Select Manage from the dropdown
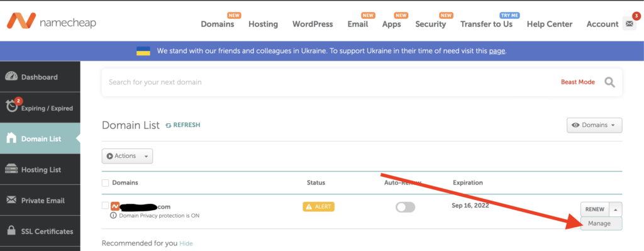This screenshot has height=251, width=644. click(x=601, y=223)
